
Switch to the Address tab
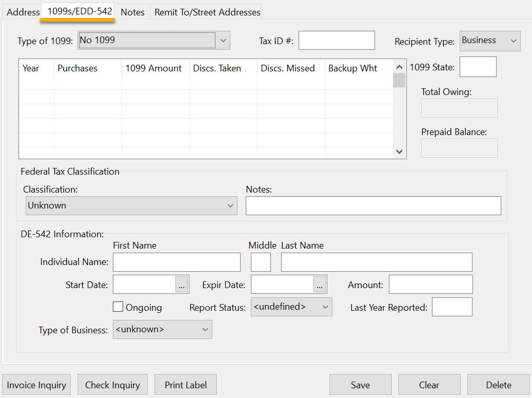tap(23, 12)
